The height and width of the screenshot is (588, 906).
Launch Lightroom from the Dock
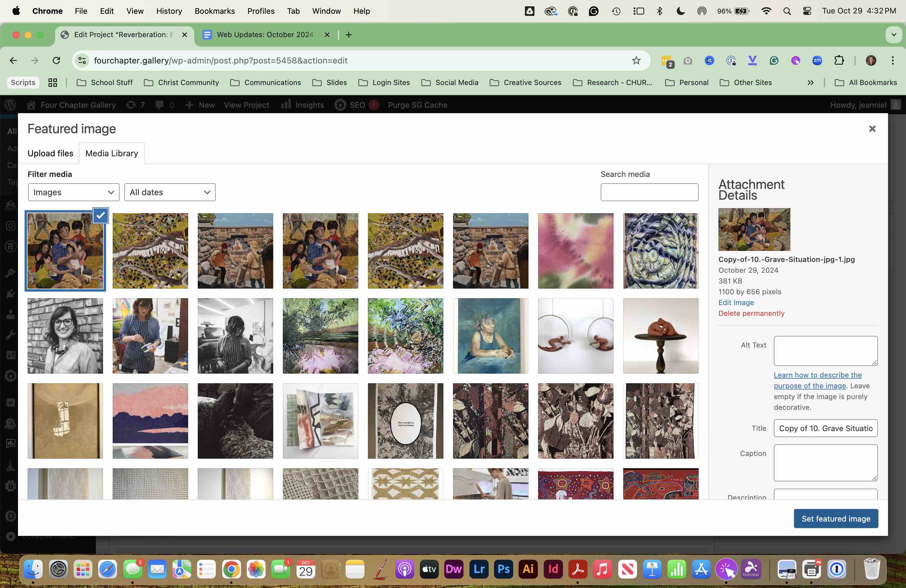(479, 569)
